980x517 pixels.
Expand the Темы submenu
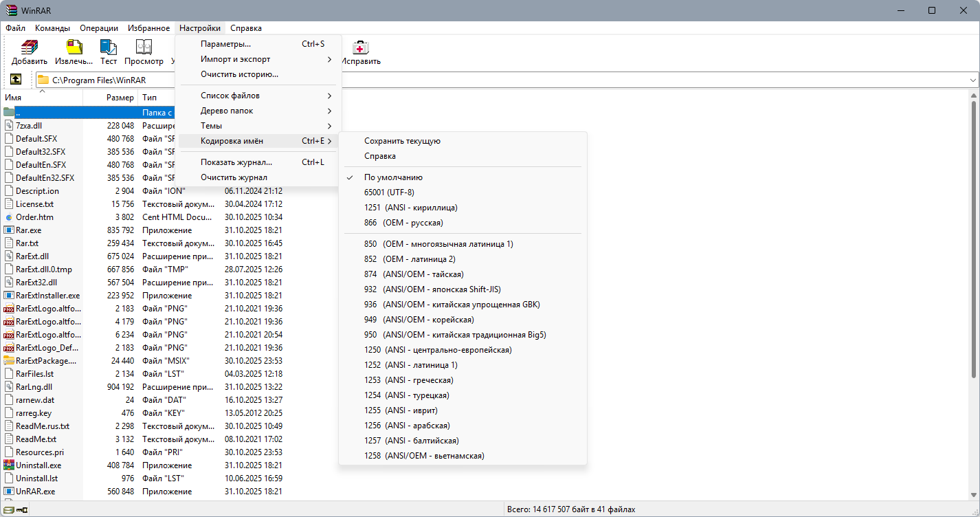258,126
